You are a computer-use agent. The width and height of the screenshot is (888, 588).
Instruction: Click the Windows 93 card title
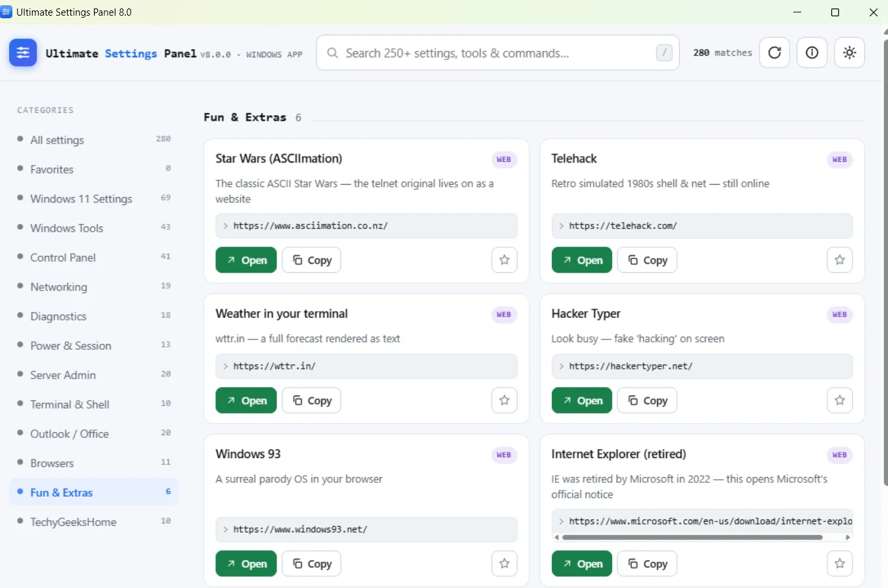click(x=248, y=454)
